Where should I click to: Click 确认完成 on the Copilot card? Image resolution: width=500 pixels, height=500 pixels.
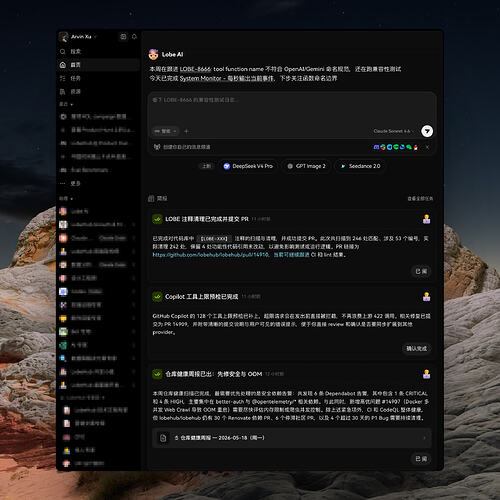click(416, 349)
